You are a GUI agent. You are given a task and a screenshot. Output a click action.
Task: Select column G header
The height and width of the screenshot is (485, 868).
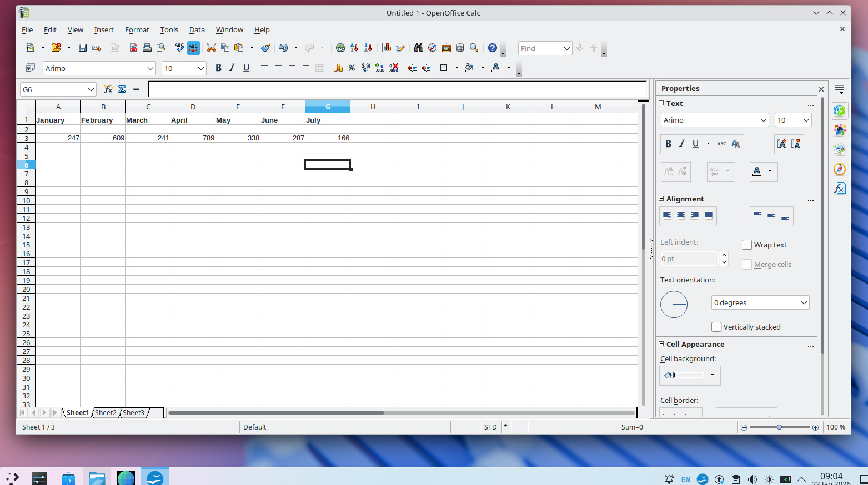(x=328, y=107)
